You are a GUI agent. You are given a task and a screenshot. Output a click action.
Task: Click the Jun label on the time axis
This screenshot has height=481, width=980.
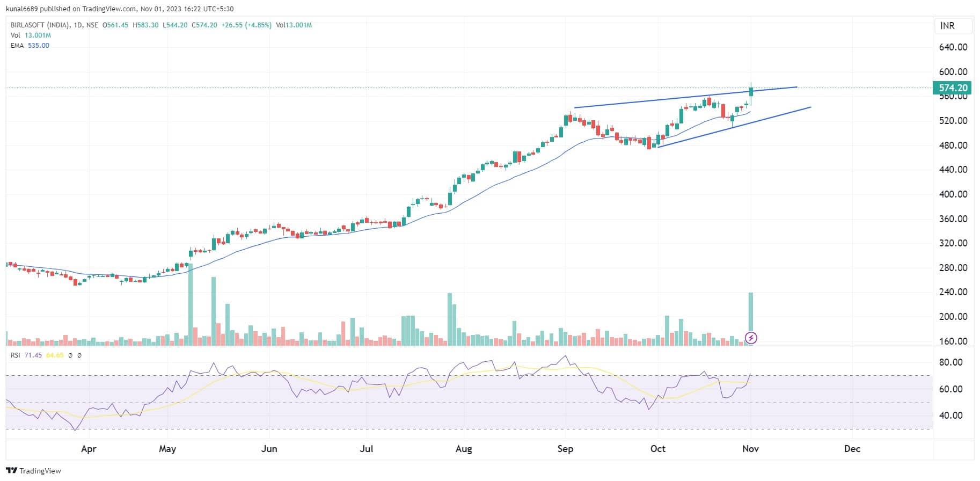[269, 449]
